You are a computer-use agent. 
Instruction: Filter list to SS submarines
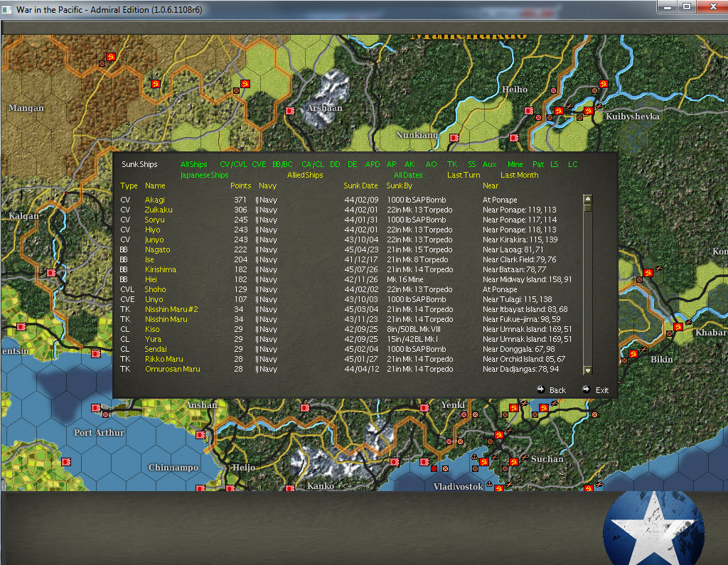point(472,164)
